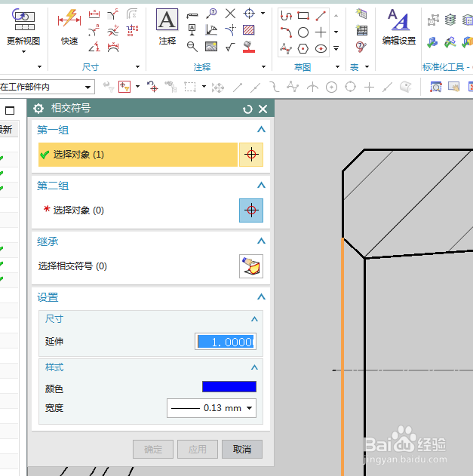Toggle the quadrant point snap
The width and height of the screenshot is (473, 476).
[x=350, y=87]
